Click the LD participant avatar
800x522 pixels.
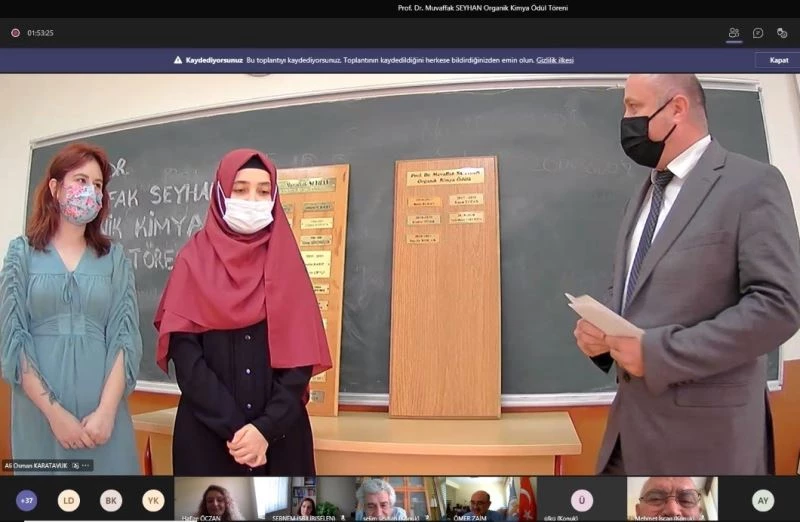68,500
